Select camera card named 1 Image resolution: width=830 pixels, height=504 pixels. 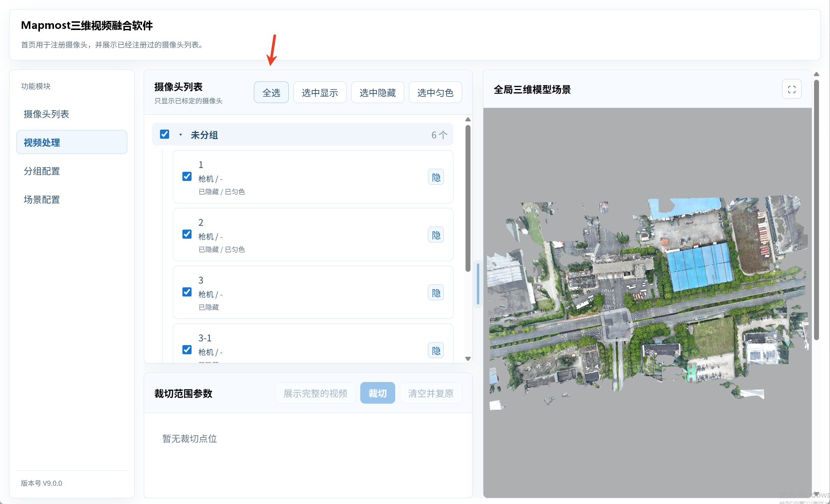tap(313, 177)
